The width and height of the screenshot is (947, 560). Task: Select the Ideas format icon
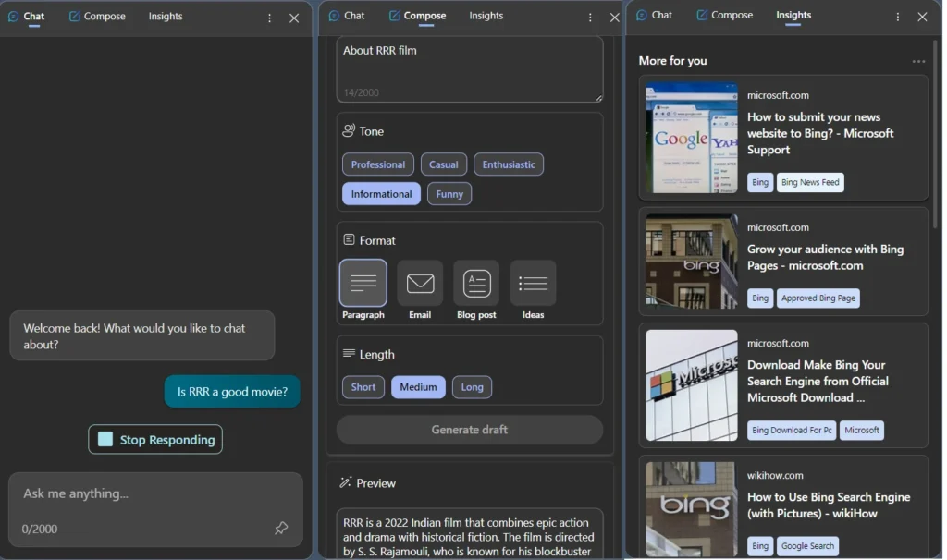tap(534, 283)
